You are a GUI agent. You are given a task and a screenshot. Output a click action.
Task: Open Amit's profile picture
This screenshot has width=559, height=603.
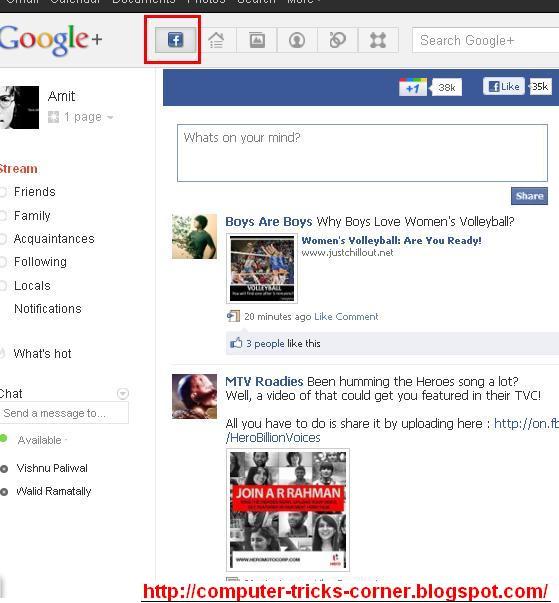click(19, 107)
